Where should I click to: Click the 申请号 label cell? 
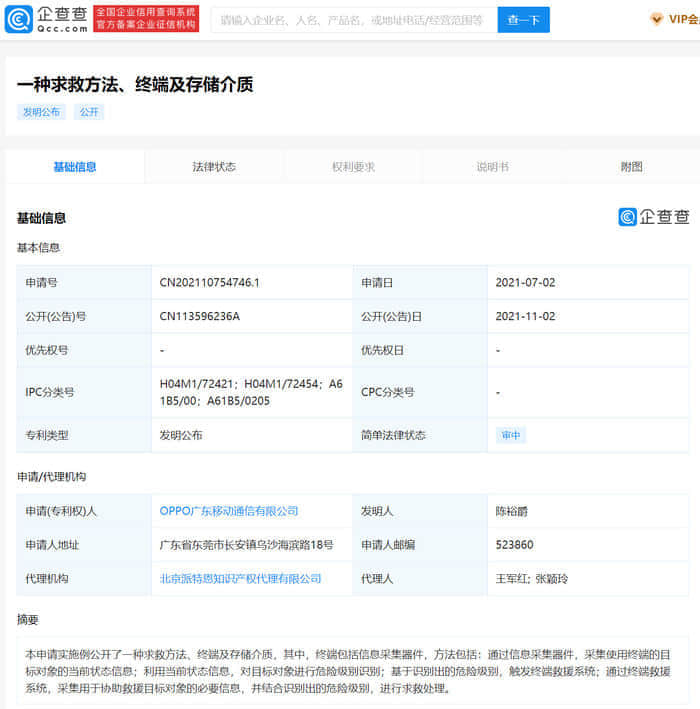pyautogui.click(x=84, y=283)
